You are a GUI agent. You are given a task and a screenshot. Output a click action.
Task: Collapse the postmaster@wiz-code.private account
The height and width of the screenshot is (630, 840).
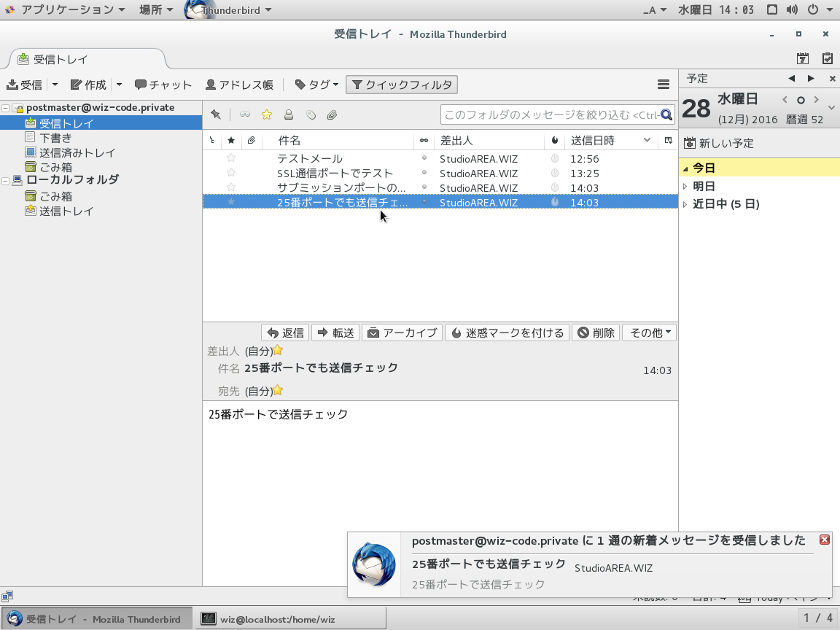(x=5, y=108)
